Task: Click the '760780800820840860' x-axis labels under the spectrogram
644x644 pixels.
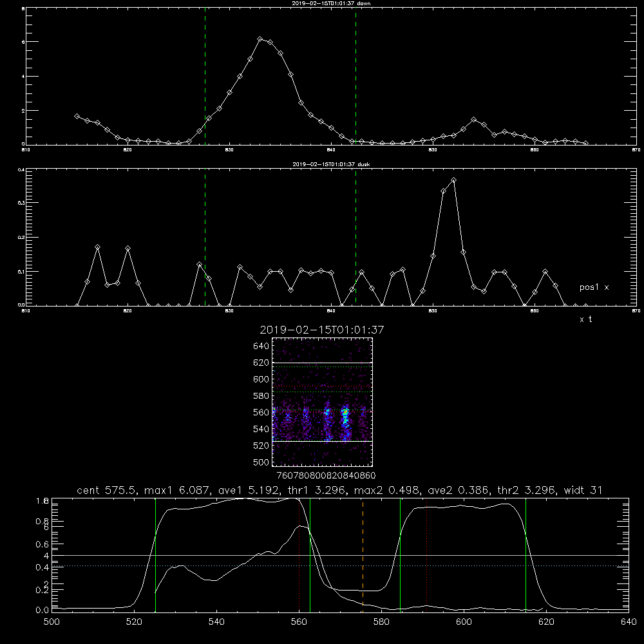Action: (x=326, y=476)
